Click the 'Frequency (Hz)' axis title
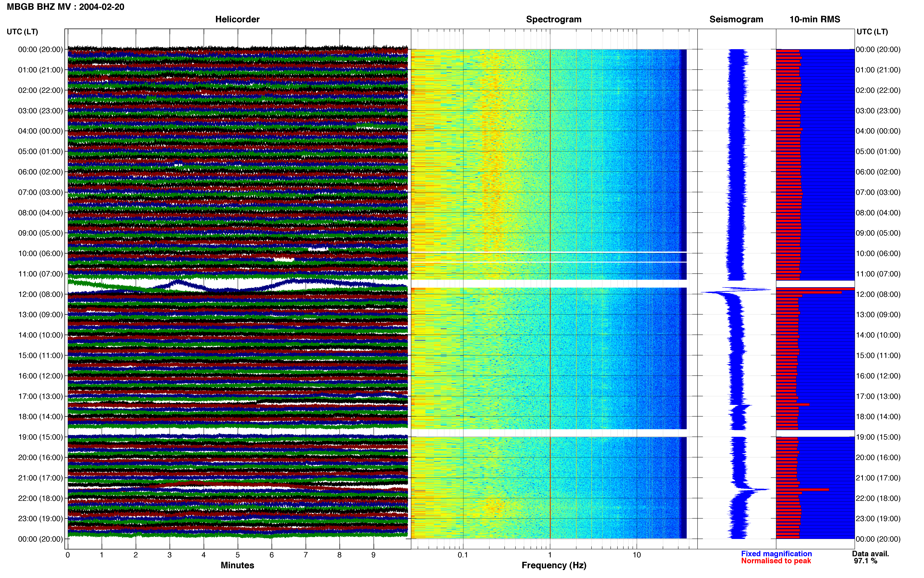Viewport: 924px width, 578px height. 554,565
